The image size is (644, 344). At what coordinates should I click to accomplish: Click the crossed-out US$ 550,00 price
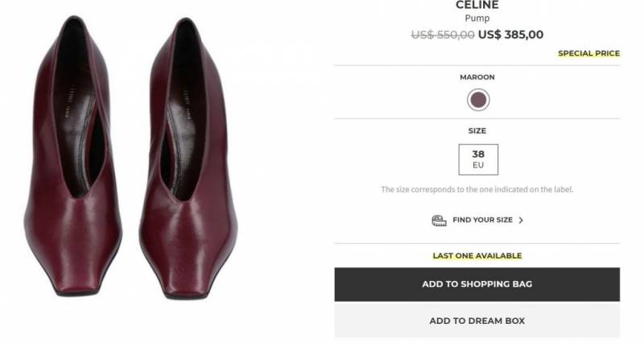(442, 35)
